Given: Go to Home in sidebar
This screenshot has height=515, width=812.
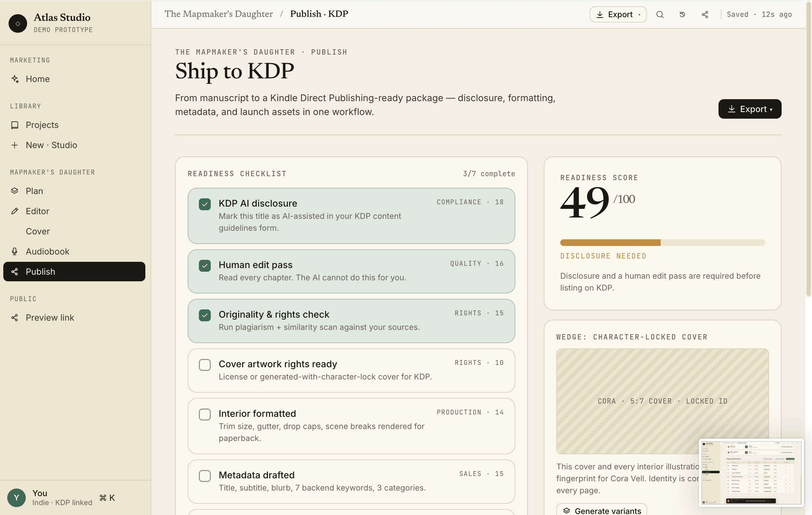Looking at the screenshot, I should point(74,79).
